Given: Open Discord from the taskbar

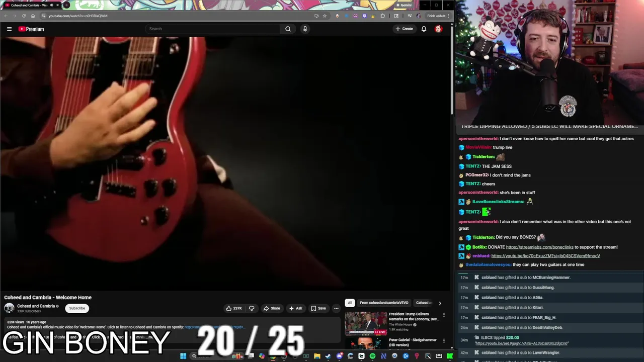Looking at the screenshot, I should pos(340,356).
